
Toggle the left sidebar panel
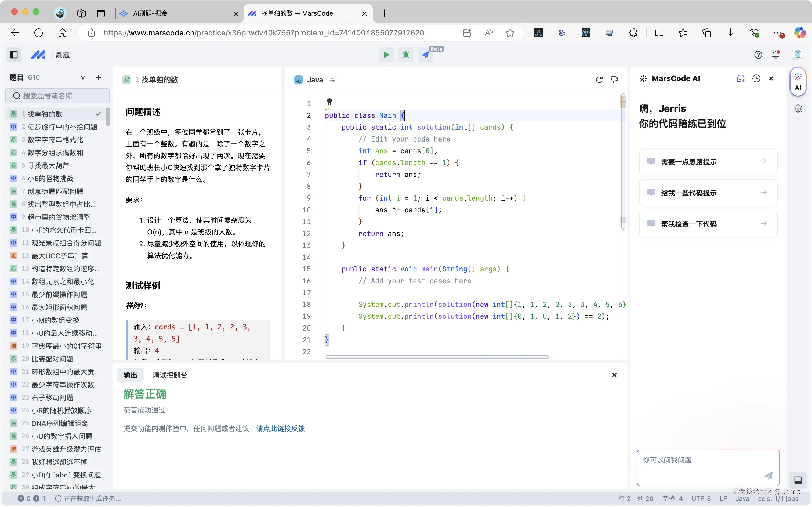click(14, 55)
